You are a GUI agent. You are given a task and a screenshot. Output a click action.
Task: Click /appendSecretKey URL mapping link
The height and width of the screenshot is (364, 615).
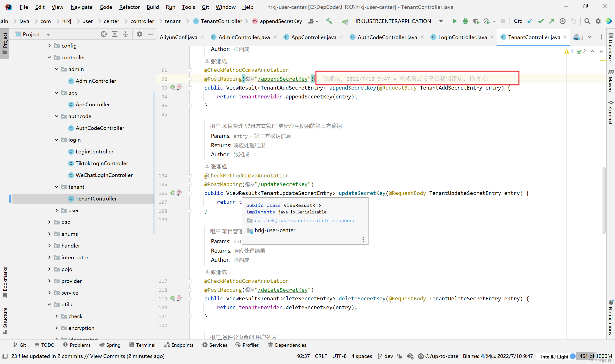(x=283, y=79)
